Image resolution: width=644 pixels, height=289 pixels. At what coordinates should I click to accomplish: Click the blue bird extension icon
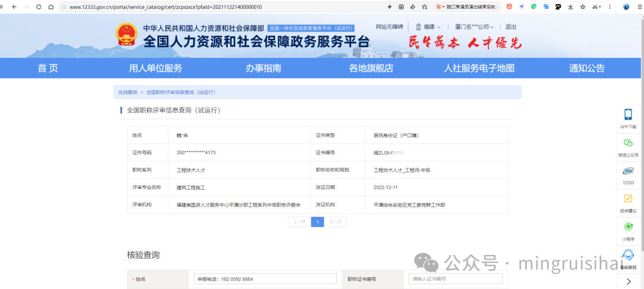522,7
